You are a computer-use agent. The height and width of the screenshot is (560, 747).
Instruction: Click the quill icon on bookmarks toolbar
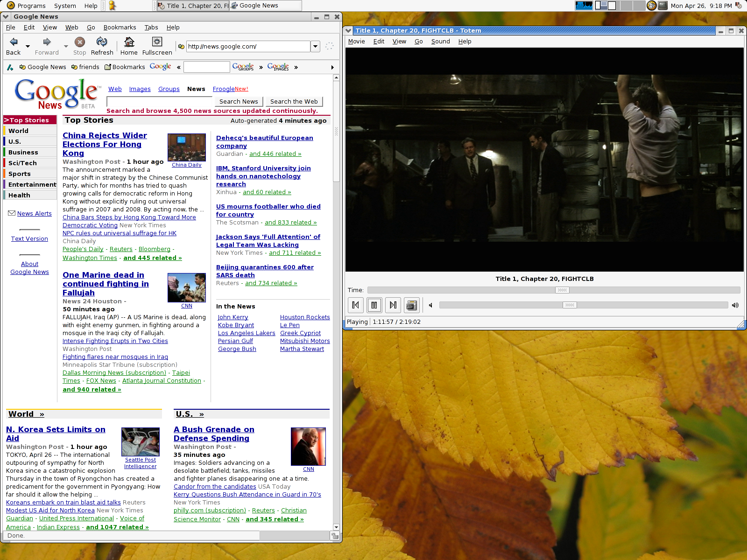[x=10, y=67]
